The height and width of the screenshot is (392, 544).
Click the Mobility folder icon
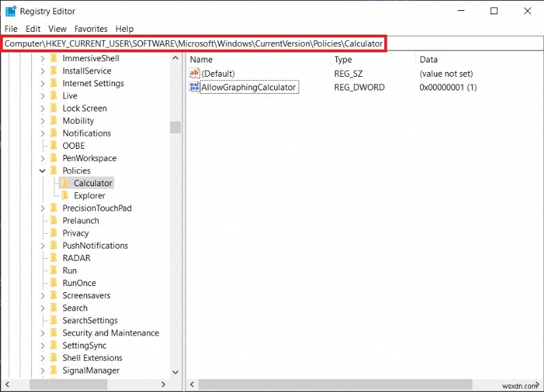54,121
